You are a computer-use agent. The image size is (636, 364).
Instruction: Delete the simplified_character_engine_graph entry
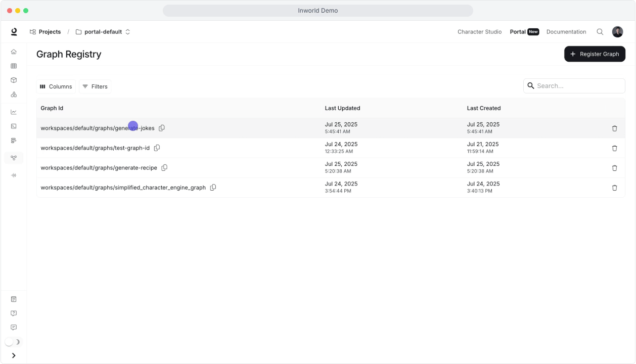click(614, 187)
